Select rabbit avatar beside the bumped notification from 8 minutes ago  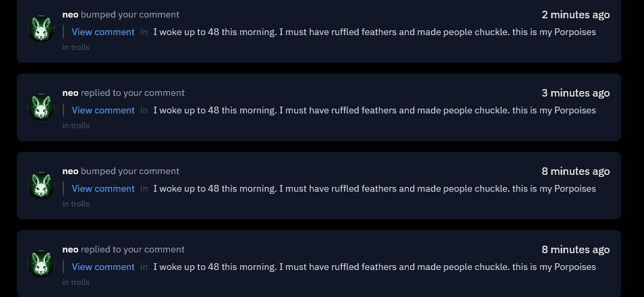[x=41, y=185]
